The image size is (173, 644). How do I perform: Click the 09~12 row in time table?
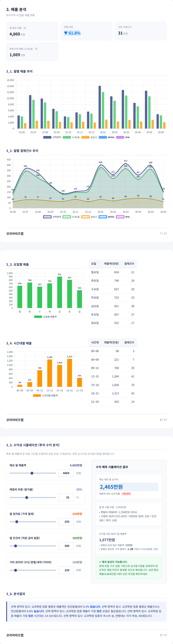coord(113,368)
